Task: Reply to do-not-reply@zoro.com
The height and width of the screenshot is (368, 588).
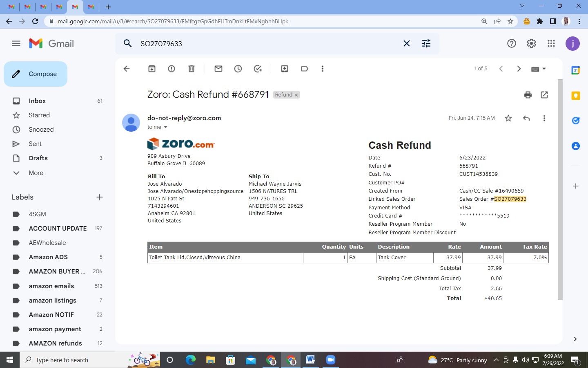Action: click(526, 118)
